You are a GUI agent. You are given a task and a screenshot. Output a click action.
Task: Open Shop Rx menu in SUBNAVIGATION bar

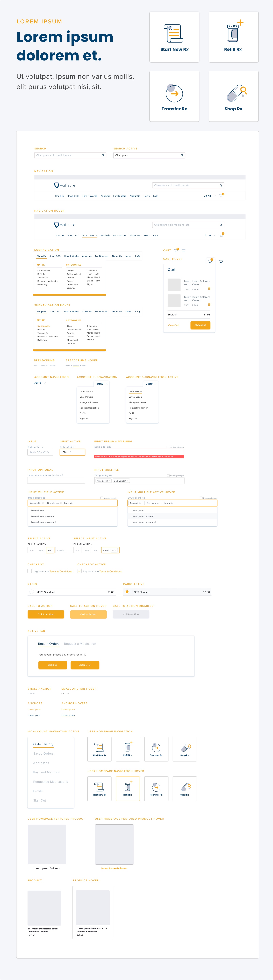[41, 256]
